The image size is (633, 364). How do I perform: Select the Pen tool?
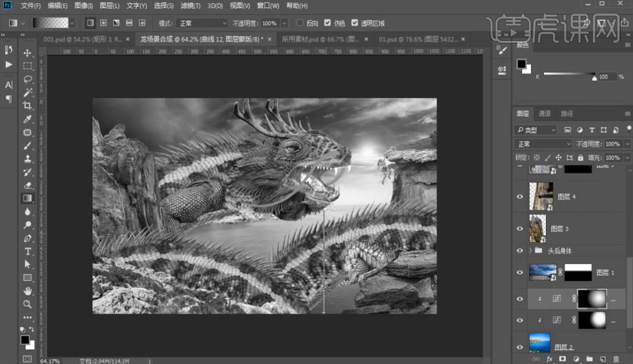click(x=27, y=238)
